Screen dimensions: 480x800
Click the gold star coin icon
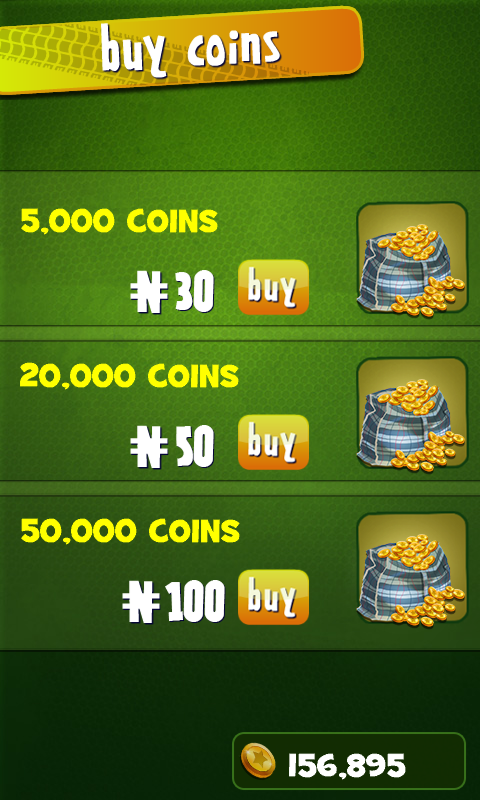tap(258, 760)
